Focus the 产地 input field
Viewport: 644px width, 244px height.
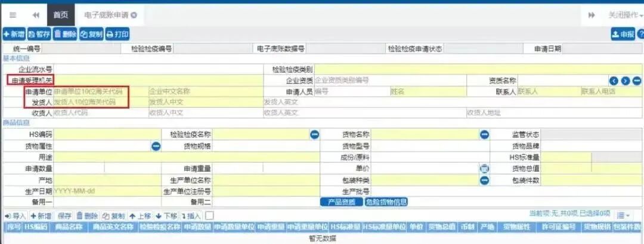[107, 180]
